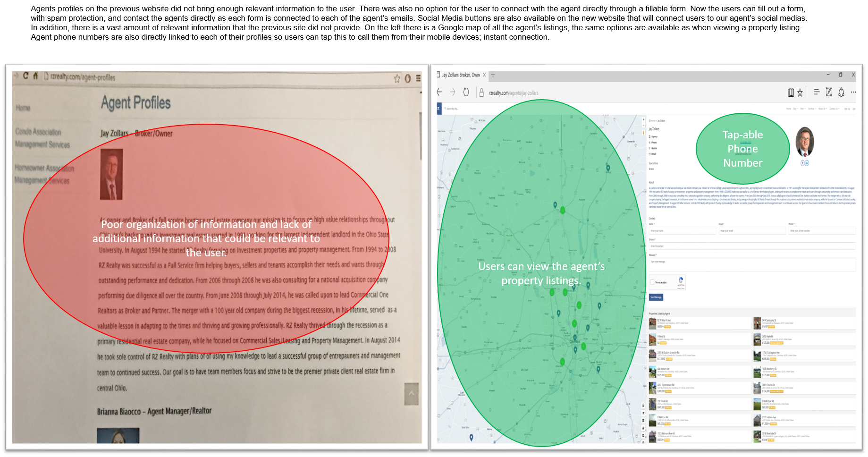Expand the Rent dropdown in the site navigation
The height and width of the screenshot is (457, 868).
point(802,109)
